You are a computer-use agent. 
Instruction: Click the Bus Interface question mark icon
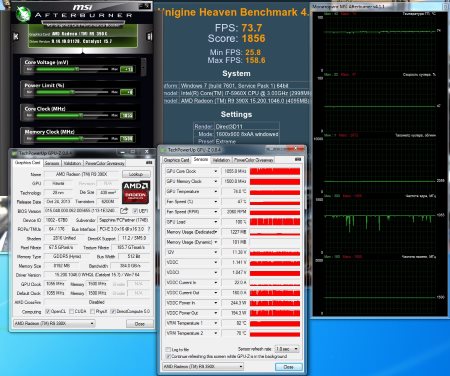[149, 229]
